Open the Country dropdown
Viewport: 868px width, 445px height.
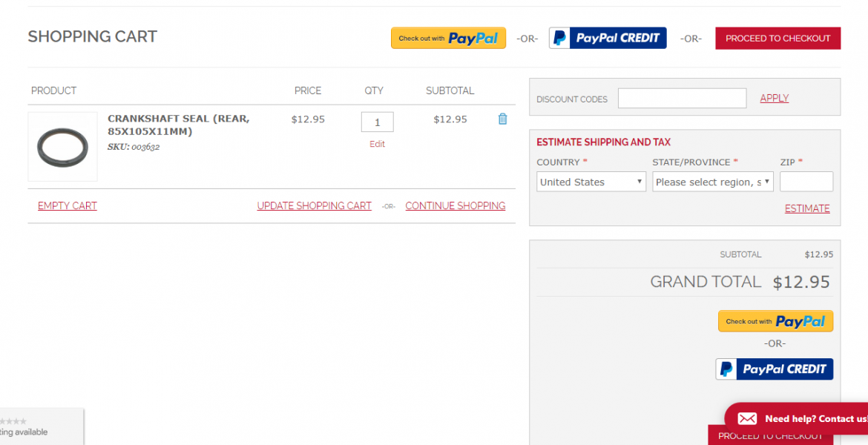[x=591, y=182]
